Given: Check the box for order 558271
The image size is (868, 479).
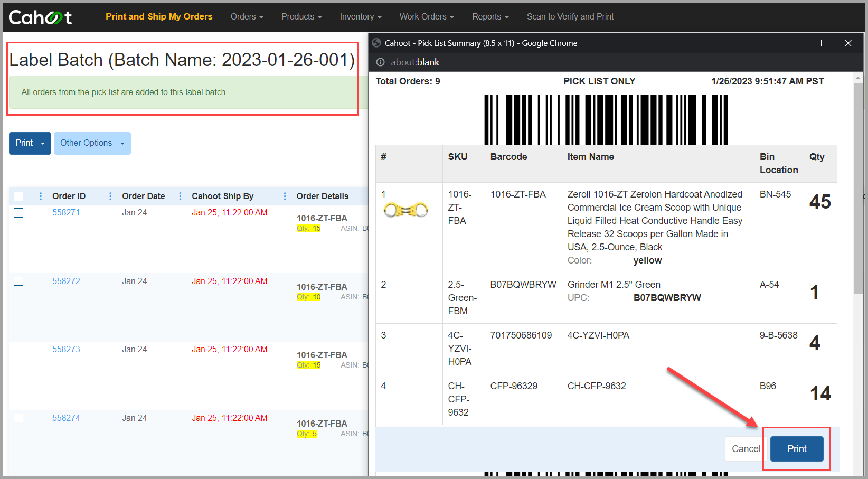Looking at the screenshot, I should point(18,213).
